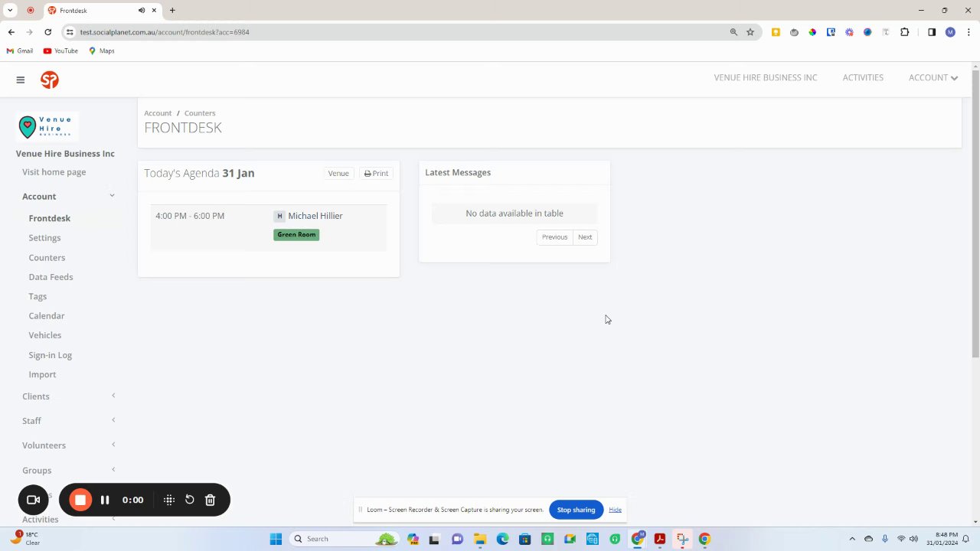This screenshot has width=980, height=551.
Task: Expand the Volunteers section
Action: pos(113,445)
